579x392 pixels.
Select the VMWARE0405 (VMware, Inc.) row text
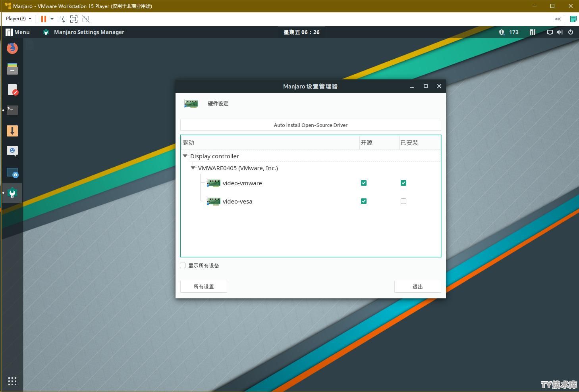pos(238,168)
